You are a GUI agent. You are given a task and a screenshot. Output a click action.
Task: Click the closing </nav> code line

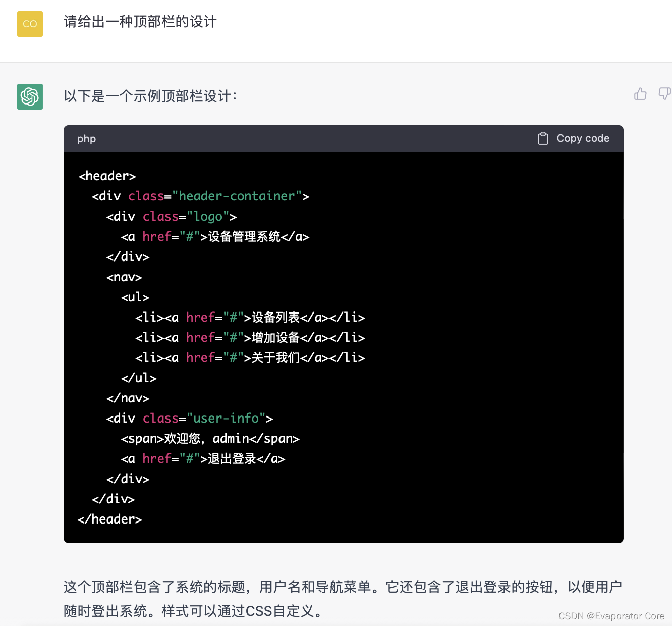tap(128, 398)
